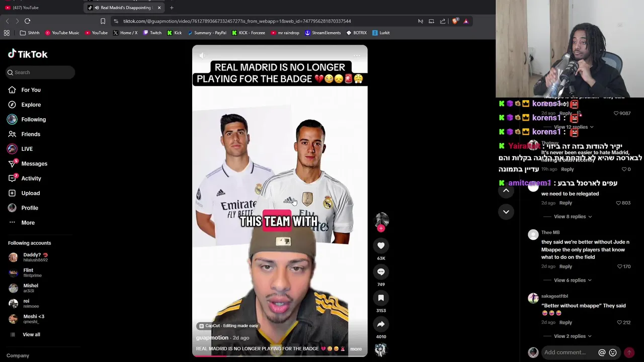Viewport: 644px width, 362px height.
Task: Like the comment with 803 likes
Action: click(x=618, y=203)
